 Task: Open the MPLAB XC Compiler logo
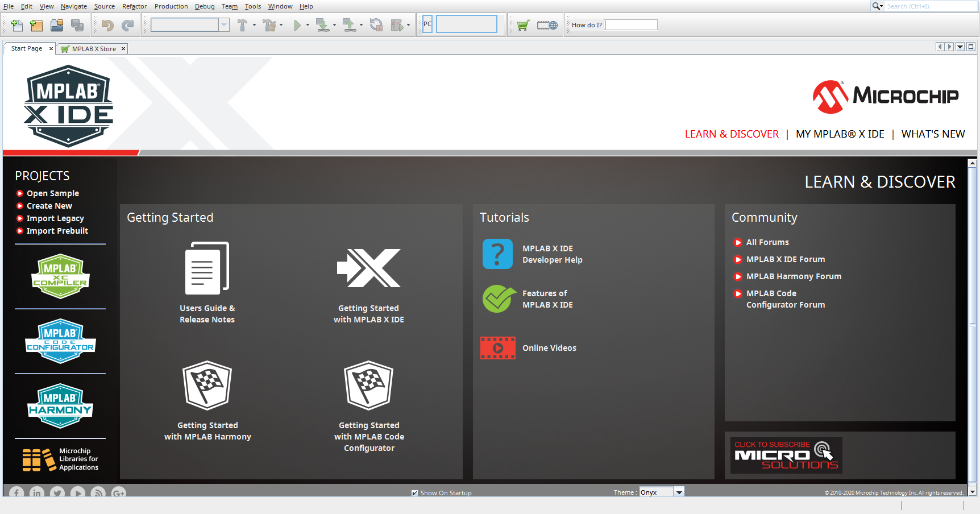coord(60,276)
